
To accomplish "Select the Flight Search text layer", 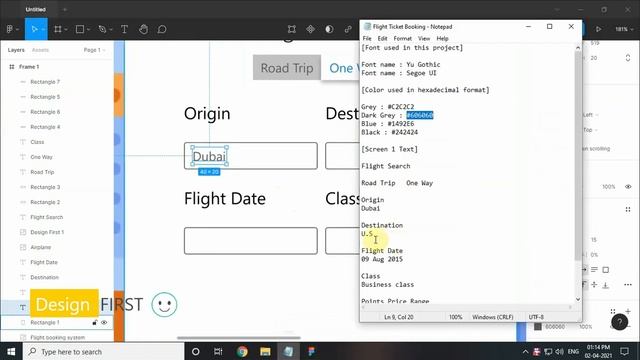I will 47,217.
